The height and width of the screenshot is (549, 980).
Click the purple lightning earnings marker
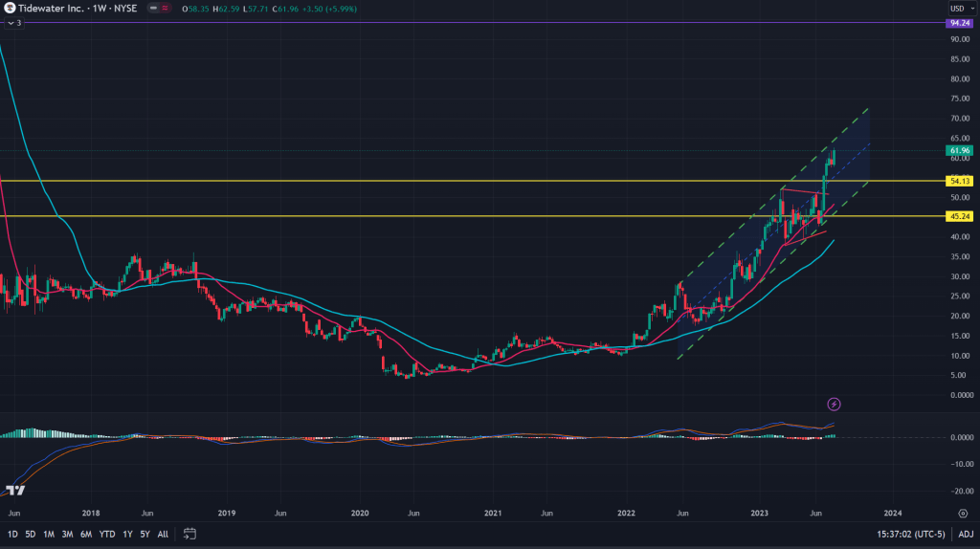pos(833,405)
